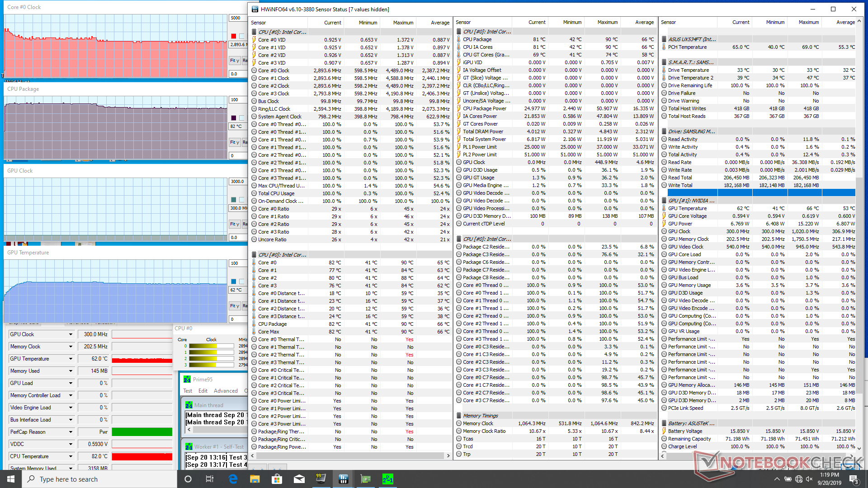
Task: Open the Prime95 Advanced menu
Action: pos(226,391)
